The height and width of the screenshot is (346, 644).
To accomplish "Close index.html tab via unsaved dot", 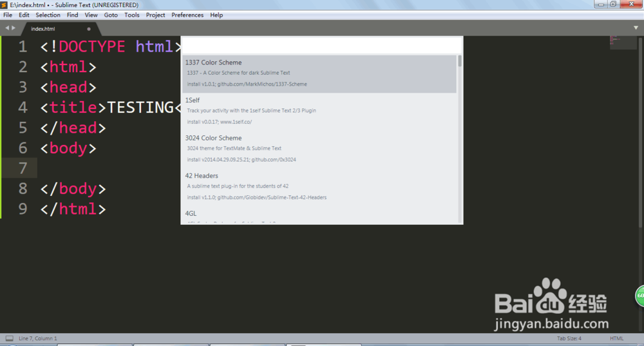I will pos(89,29).
